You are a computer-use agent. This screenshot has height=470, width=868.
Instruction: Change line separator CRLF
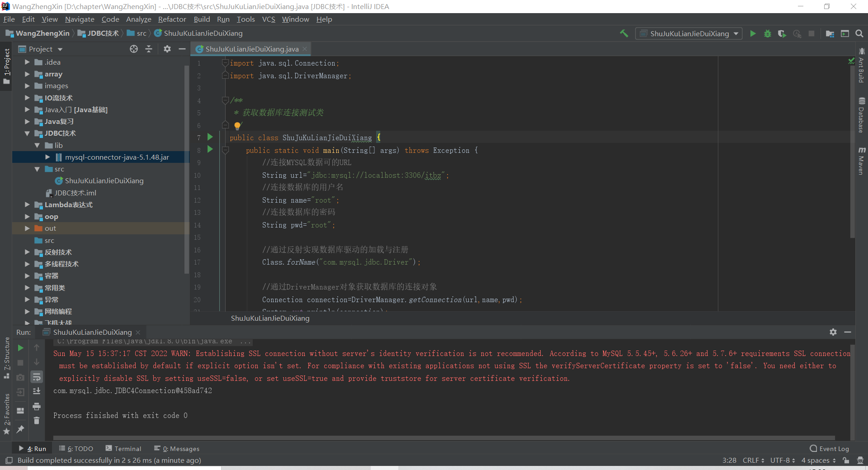(753, 460)
